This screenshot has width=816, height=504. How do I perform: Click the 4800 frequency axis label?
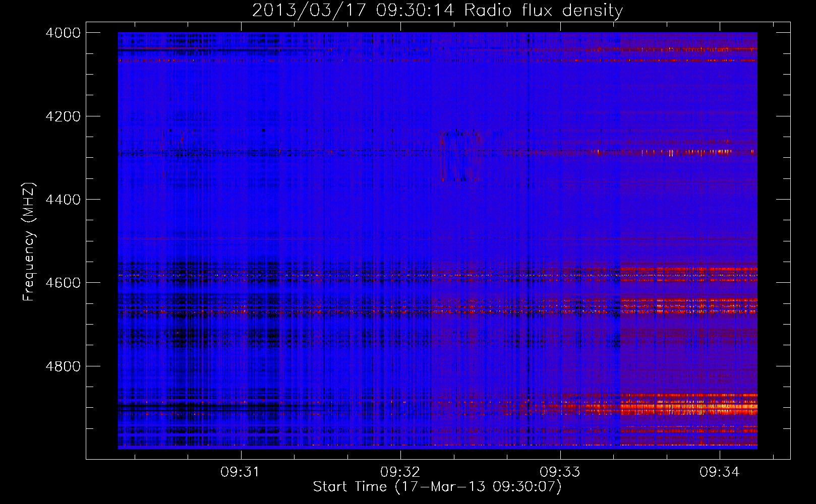(63, 366)
